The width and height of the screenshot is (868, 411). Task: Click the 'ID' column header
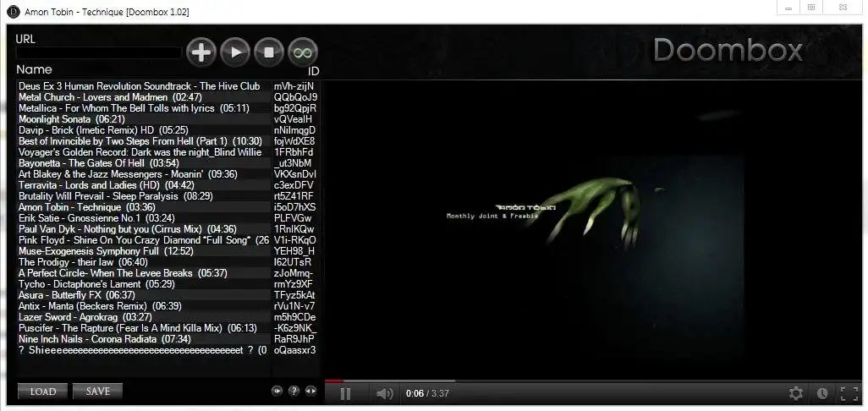(x=314, y=71)
